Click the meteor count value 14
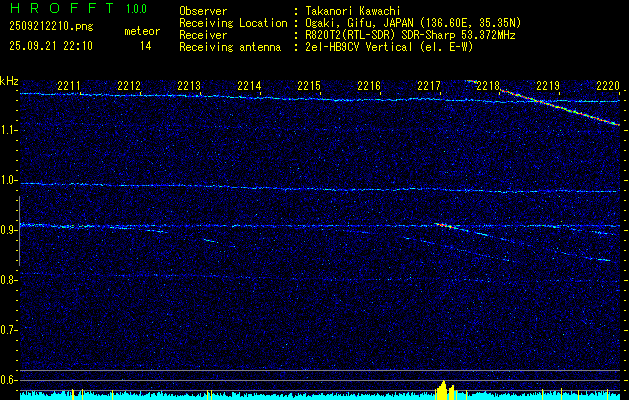629x400 pixels. coord(146,45)
